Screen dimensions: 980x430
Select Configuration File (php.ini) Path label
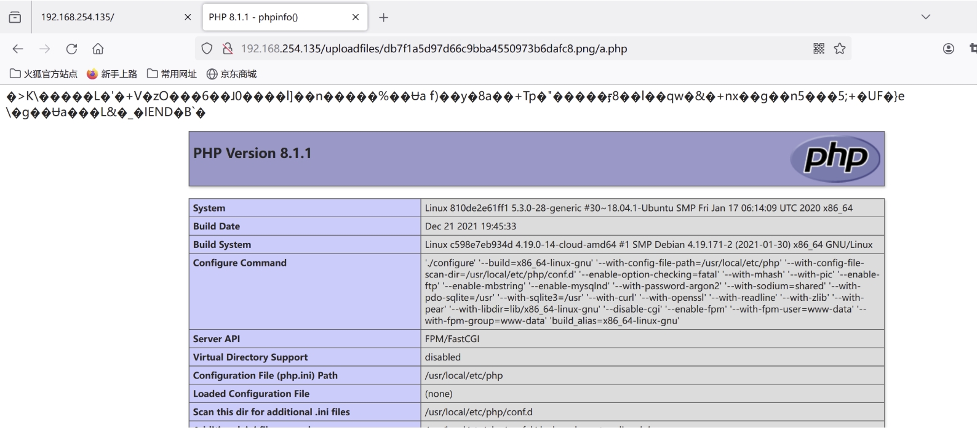[265, 375]
